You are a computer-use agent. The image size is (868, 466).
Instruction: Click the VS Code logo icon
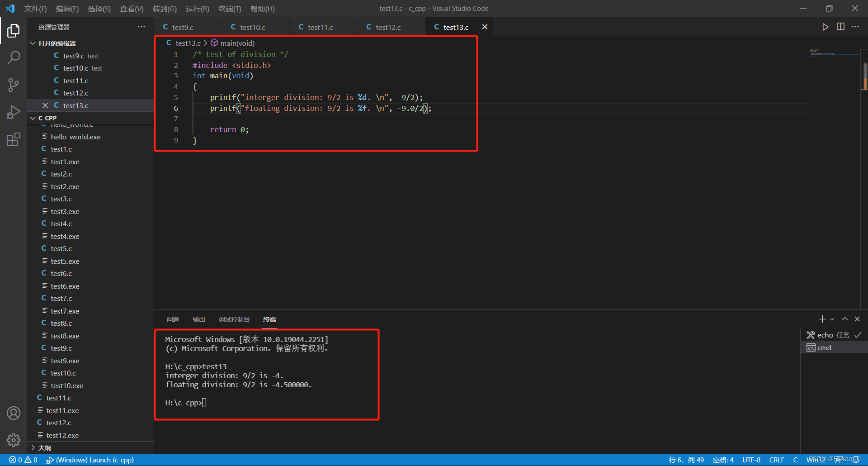tap(10, 9)
